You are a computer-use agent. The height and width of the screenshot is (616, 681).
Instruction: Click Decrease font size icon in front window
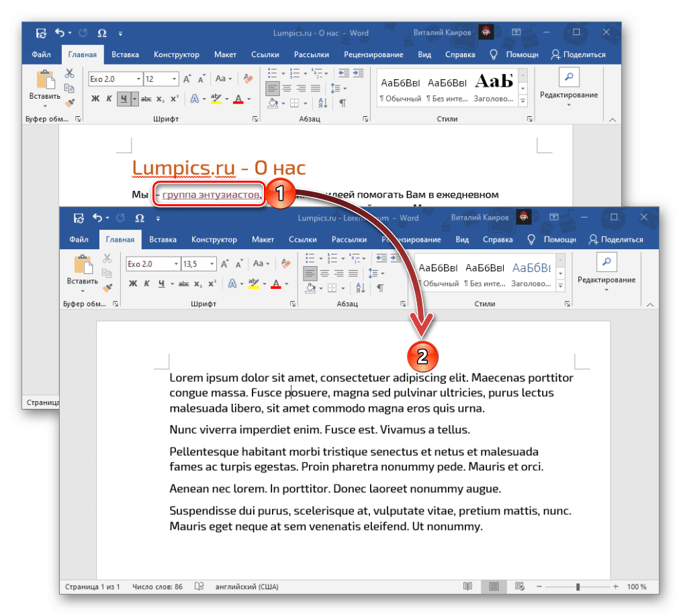pos(239,264)
